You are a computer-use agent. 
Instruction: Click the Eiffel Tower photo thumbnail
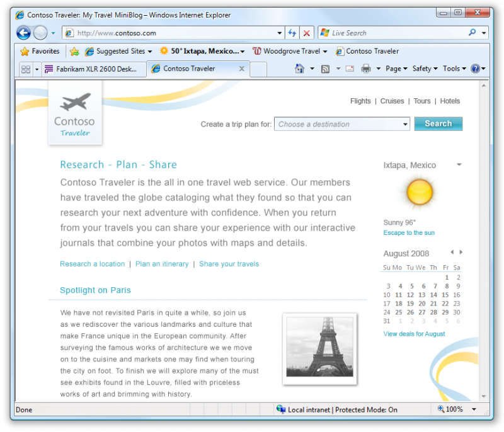point(320,348)
